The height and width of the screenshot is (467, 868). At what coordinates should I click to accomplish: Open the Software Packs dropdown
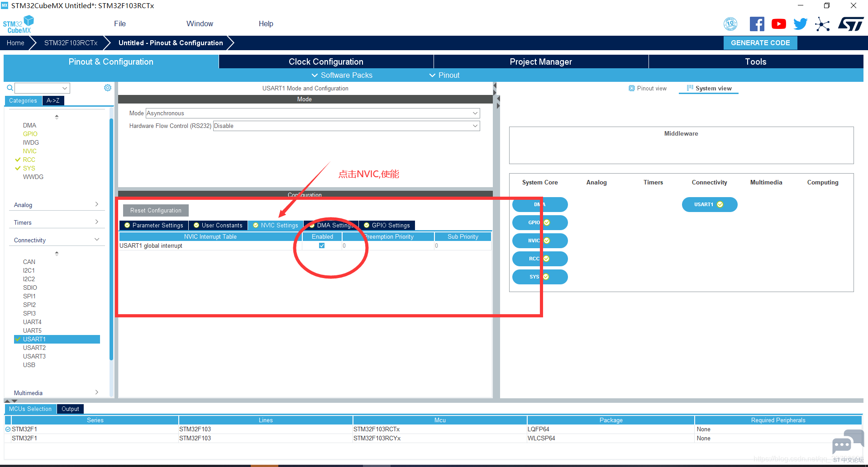[342, 75]
